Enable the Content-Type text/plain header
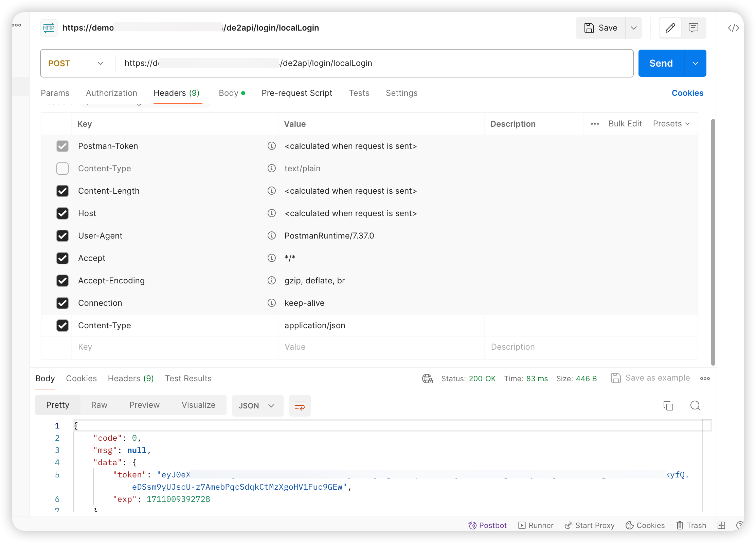 [x=62, y=168]
